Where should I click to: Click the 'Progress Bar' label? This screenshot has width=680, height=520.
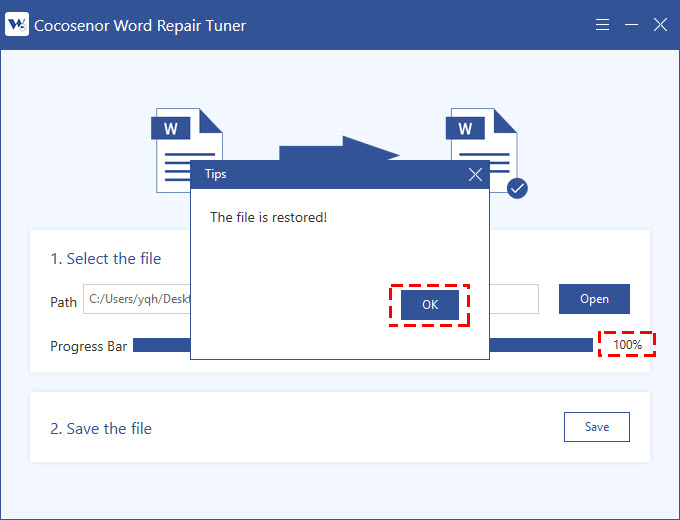click(88, 346)
